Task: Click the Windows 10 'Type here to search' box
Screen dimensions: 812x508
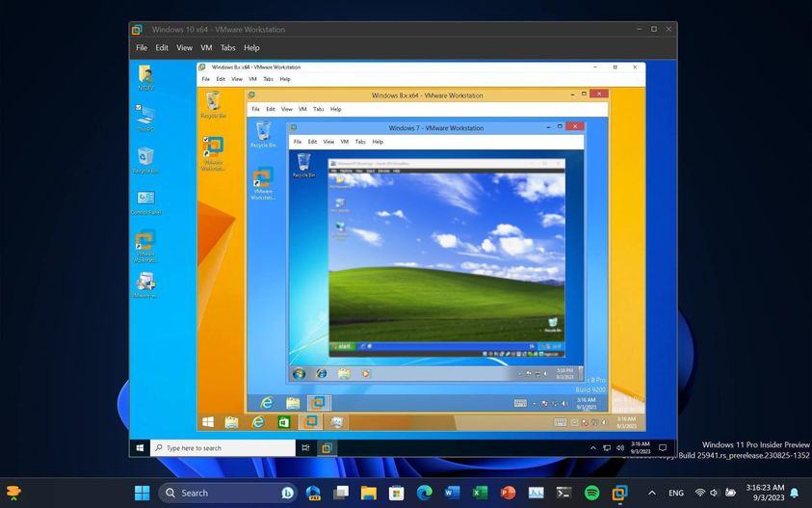Action: pyautogui.click(x=223, y=448)
